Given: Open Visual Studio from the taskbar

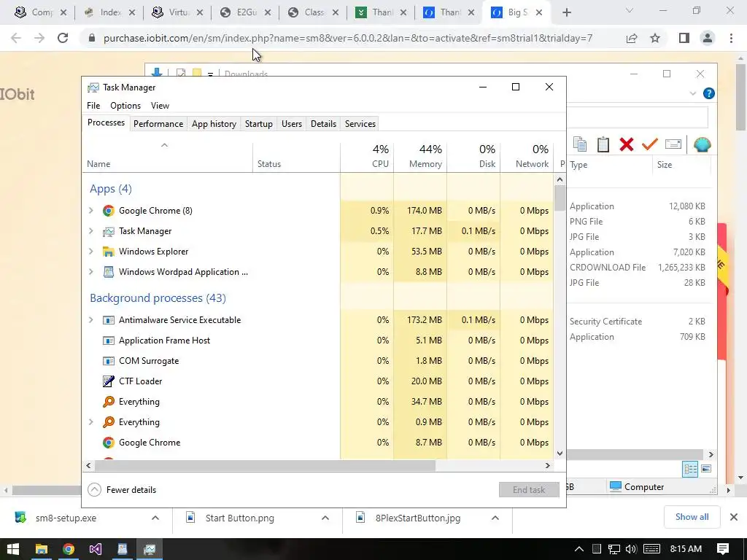Looking at the screenshot, I should [x=96, y=549].
